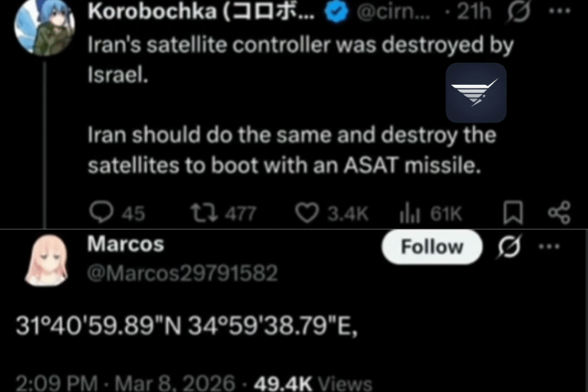588x392 pixels.
Task: Click the Grok icon beside Follow button
Action: [509, 247]
